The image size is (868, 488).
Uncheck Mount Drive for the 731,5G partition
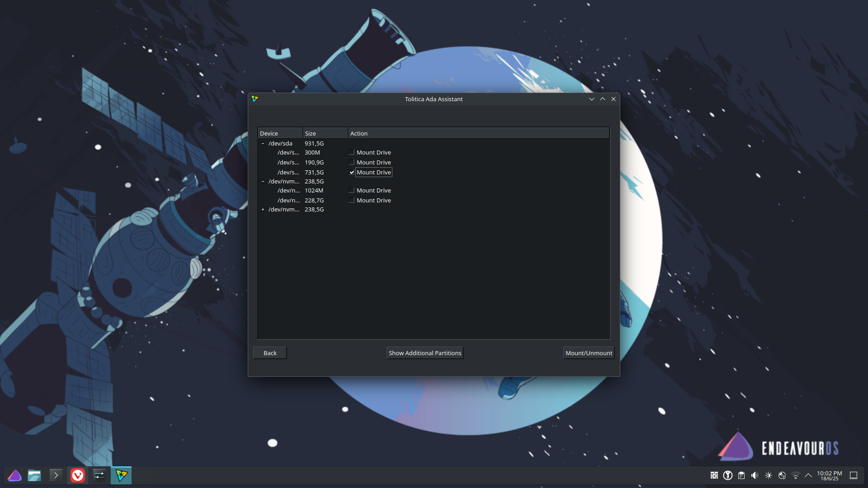[x=352, y=173]
